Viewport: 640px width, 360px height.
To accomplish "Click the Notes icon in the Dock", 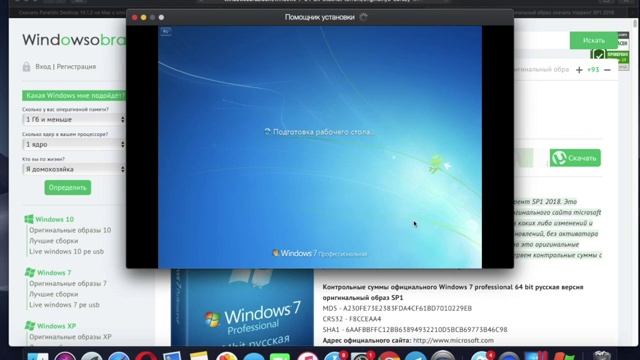I will point(199,356).
